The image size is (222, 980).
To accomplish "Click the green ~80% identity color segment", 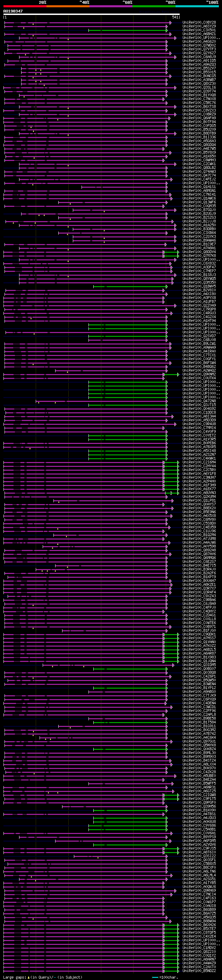I will coord(154,6).
